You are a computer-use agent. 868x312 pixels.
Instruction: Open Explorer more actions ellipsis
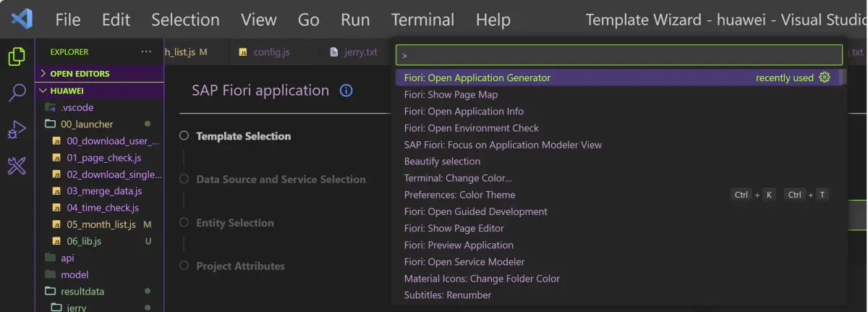click(146, 52)
